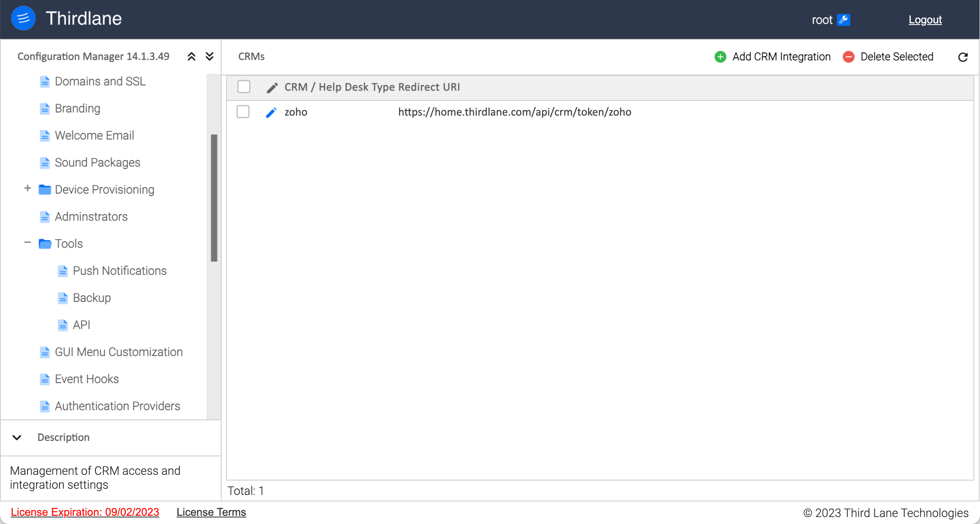980x524 pixels.
Task: Click the Sound Packages page icon
Action: 45,163
